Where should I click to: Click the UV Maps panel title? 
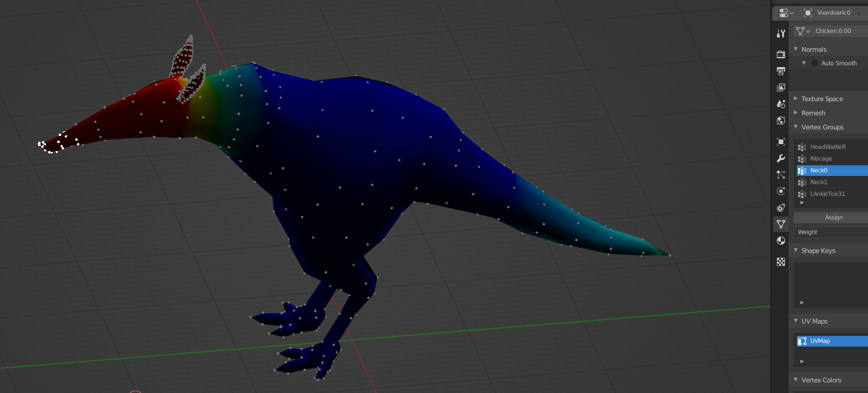click(814, 321)
